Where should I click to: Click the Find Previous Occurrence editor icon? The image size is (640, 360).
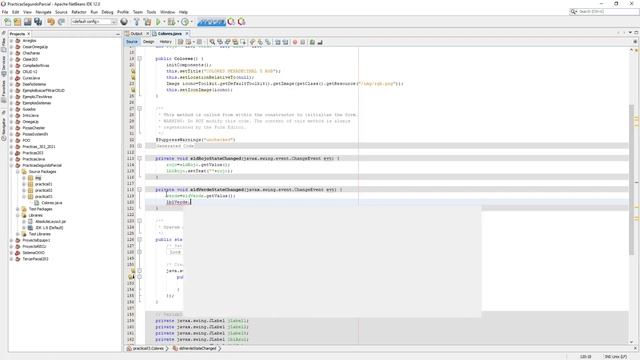tap(220, 42)
